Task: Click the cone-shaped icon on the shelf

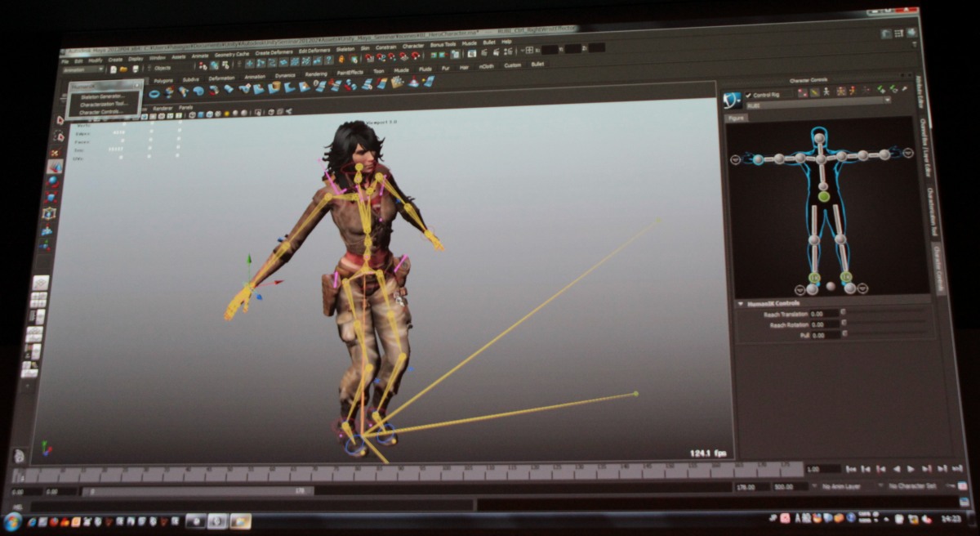Action: click(x=413, y=83)
